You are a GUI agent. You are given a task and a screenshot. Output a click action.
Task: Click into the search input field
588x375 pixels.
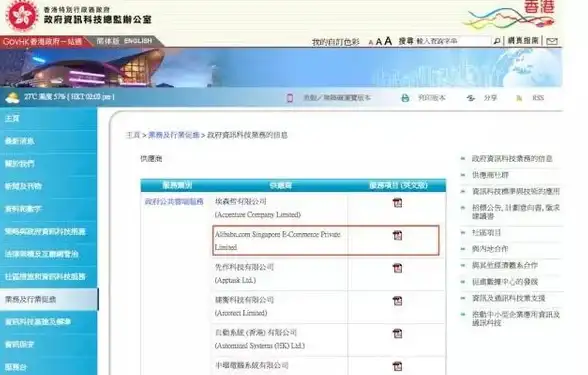tap(453, 41)
